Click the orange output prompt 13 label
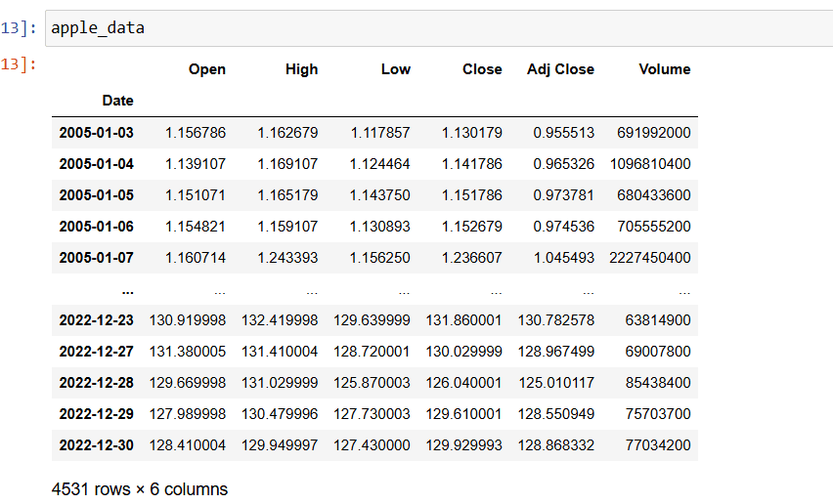The image size is (833, 504). click(19, 64)
